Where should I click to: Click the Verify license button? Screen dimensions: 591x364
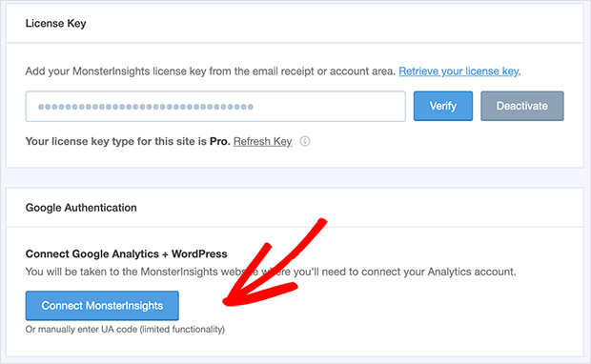(443, 106)
